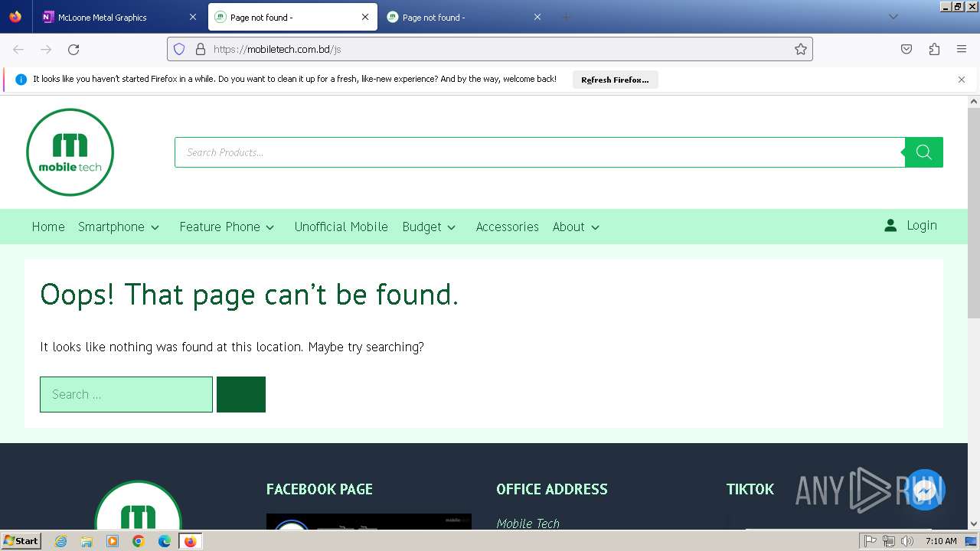Screen dimensions: 980x551
Task: Open Action Center flag tray icon
Action: 871,541
